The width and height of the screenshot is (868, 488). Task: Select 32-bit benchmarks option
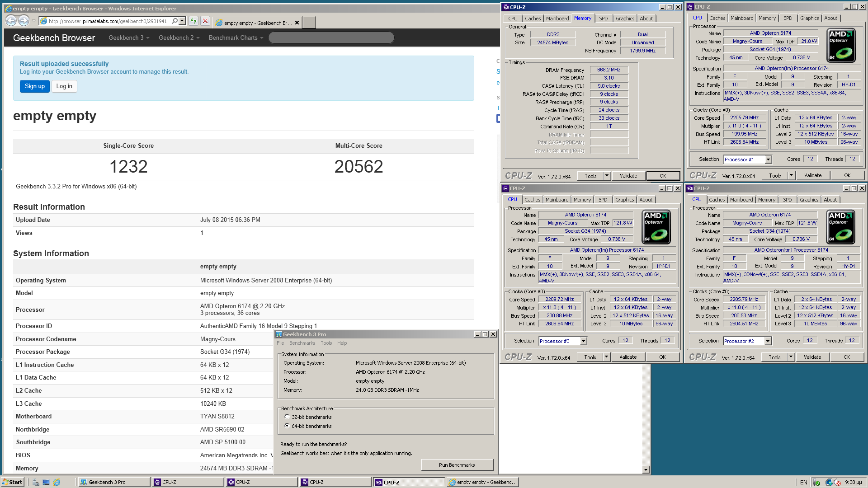(287, 417)
